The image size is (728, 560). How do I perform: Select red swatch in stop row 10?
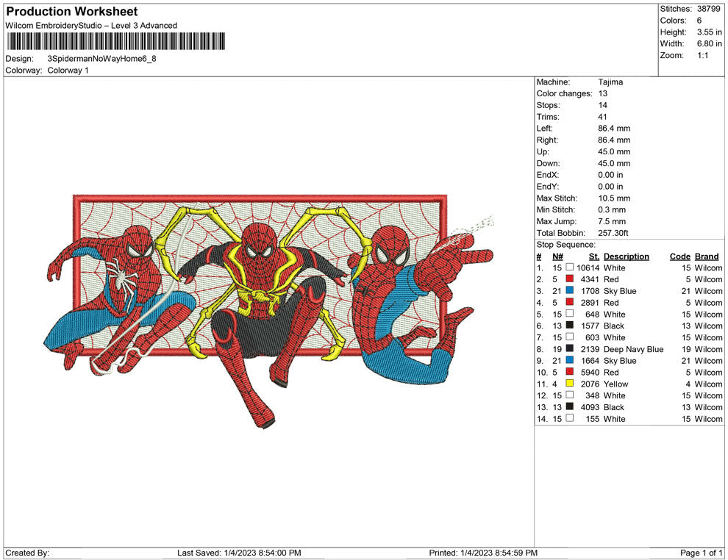[570, 372]
